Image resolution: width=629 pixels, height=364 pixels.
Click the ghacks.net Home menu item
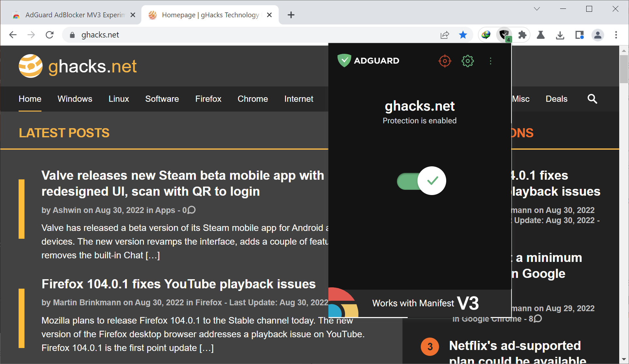click(30, 99)
